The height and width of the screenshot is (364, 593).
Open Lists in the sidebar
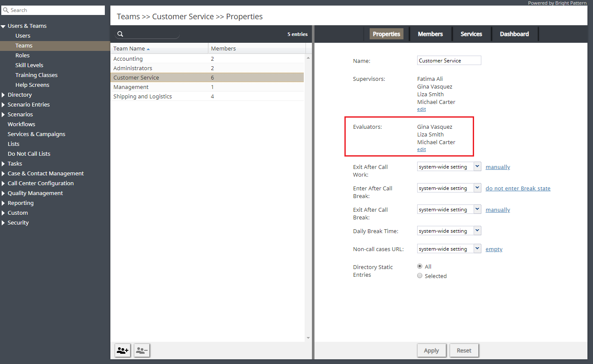13,144
